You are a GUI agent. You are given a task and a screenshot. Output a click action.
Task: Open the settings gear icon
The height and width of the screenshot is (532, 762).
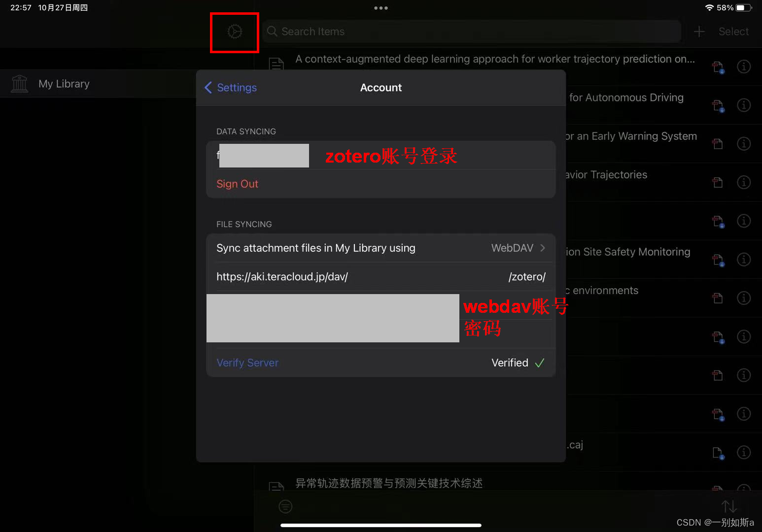point(235,32)
